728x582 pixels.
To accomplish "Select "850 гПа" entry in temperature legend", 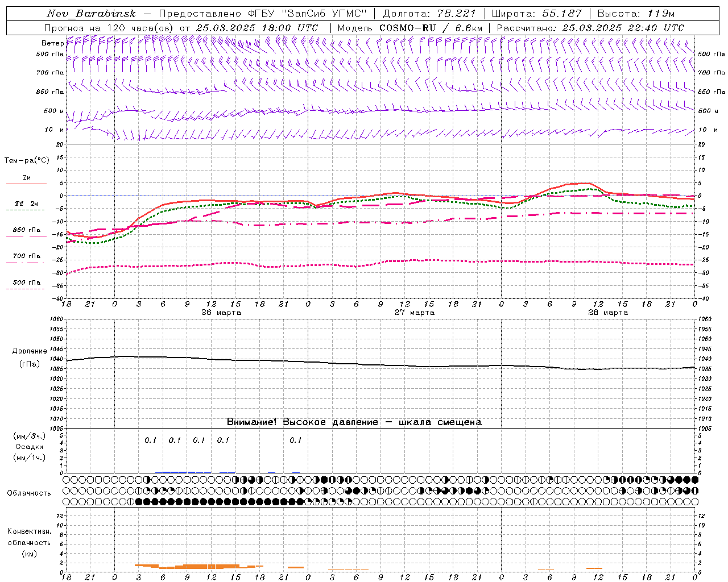I will [x=27, y=230].
